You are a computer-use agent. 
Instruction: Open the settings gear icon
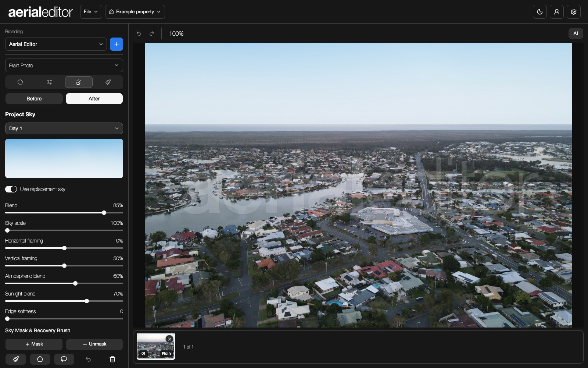[x=573, y=12]
